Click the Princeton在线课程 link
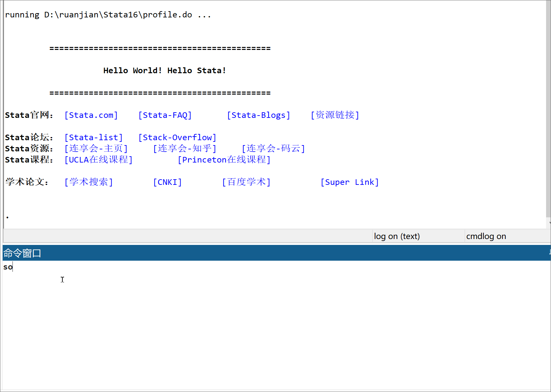 coord(224,160)
